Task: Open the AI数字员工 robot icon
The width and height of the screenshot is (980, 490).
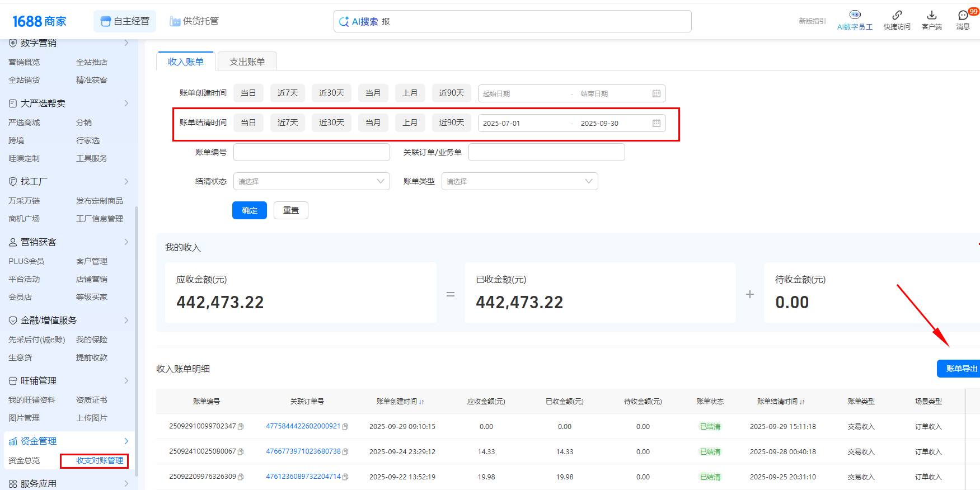Action: pos(855,15)
